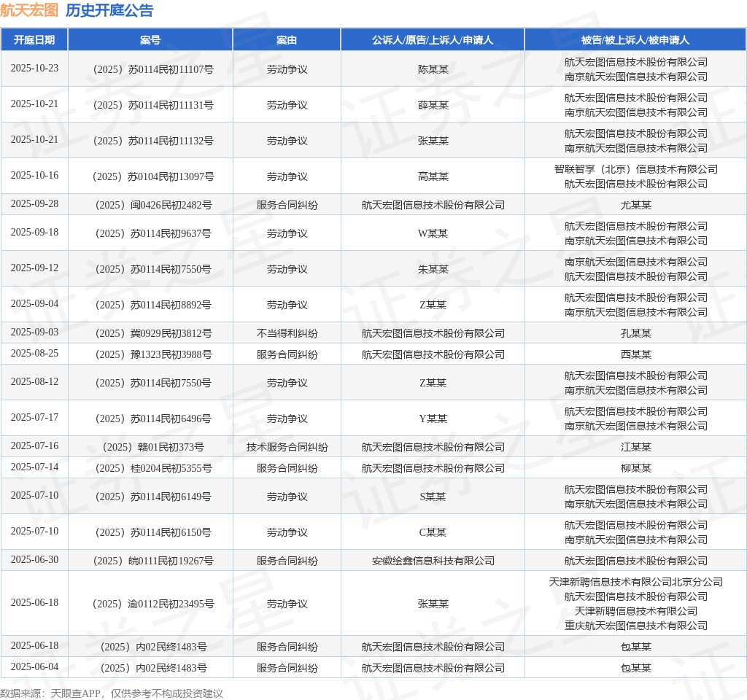Click case number 赣01民初373号

pos(153,447)
